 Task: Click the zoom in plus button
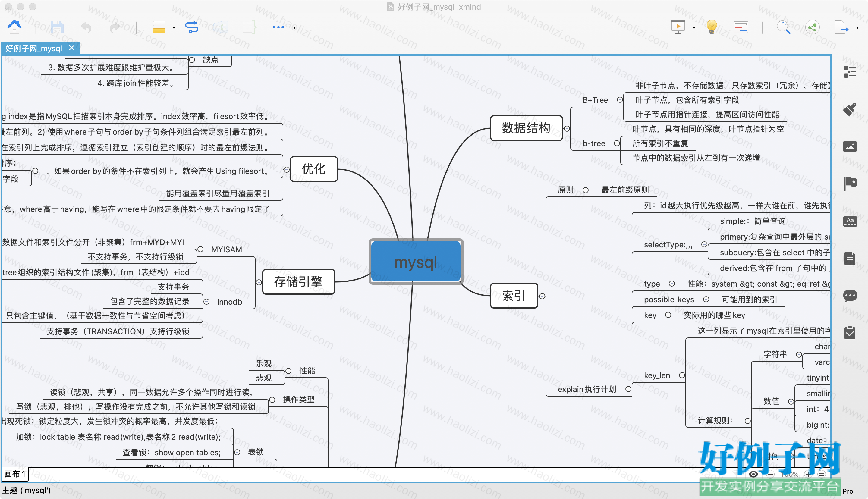tap(808, 475)
